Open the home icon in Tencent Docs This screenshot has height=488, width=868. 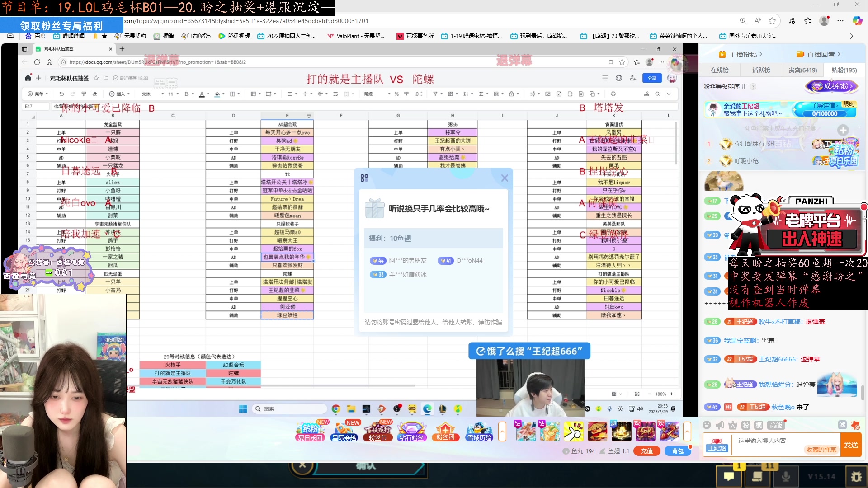[x=28, y=78]
